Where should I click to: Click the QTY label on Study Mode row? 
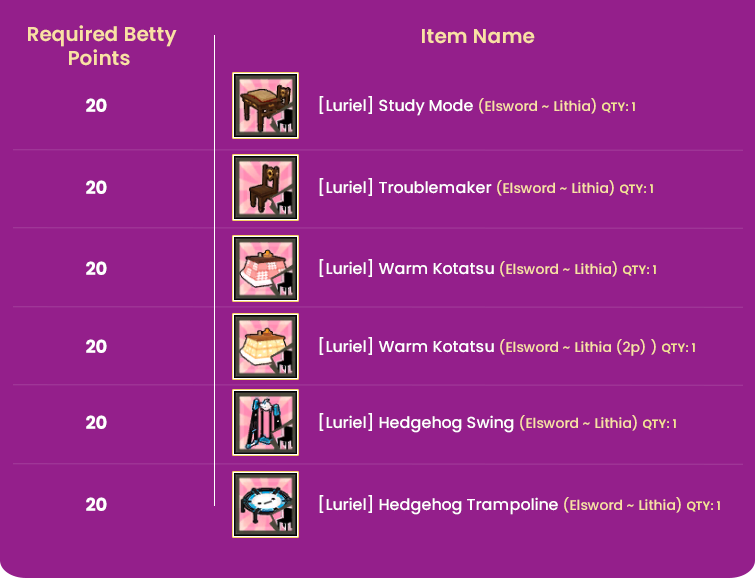pyautogui.click(x=619, y=106)
